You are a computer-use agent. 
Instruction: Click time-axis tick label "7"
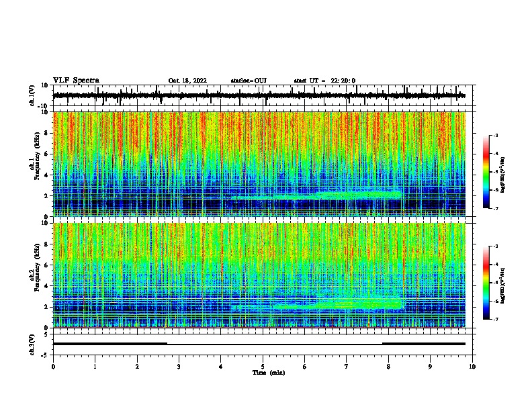tap(347, 367)
